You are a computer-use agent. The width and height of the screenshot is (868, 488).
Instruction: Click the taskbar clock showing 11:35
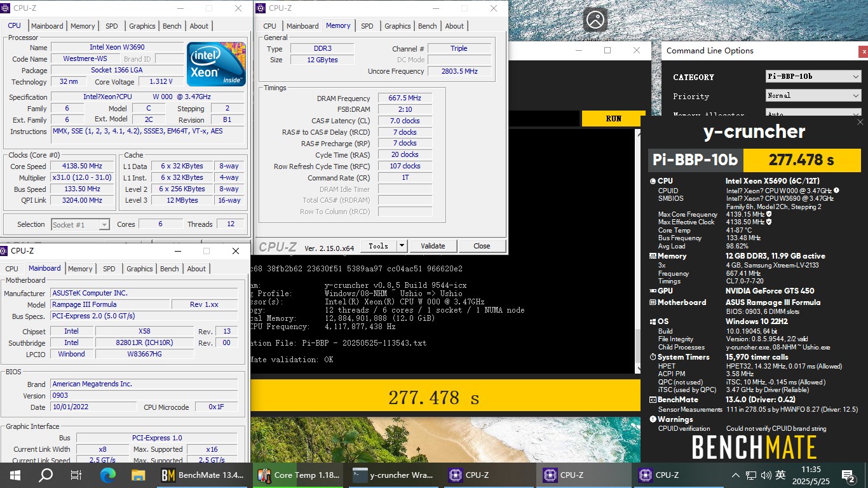(x=811, y=475)
